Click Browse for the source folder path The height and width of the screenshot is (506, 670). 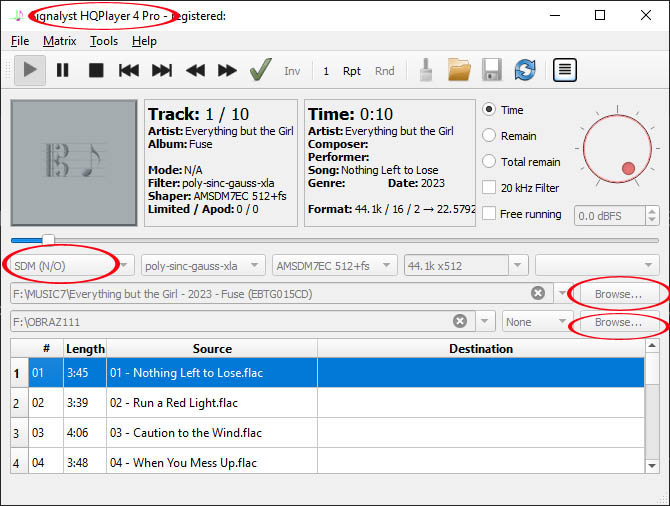[618, 294]
